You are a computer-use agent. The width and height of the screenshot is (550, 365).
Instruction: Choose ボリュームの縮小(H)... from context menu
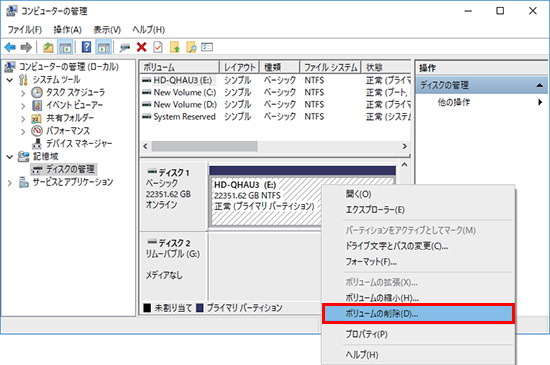[x=418, y=298]
